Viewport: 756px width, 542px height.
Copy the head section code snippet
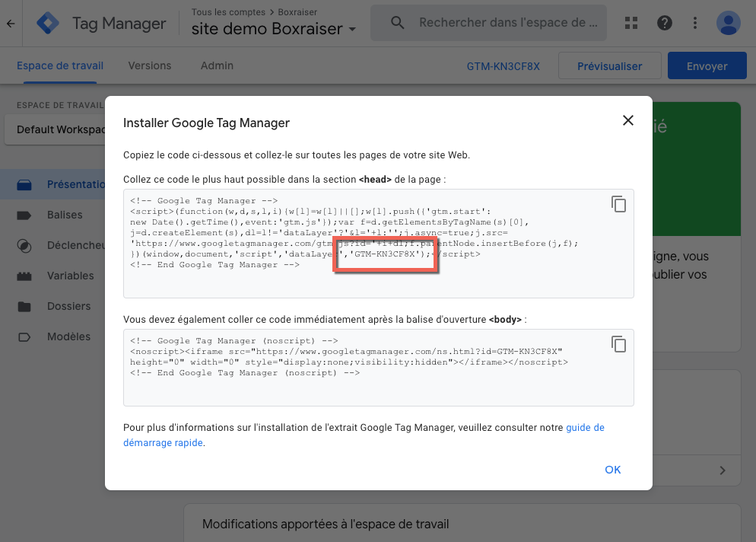click(x=618, y=204)
